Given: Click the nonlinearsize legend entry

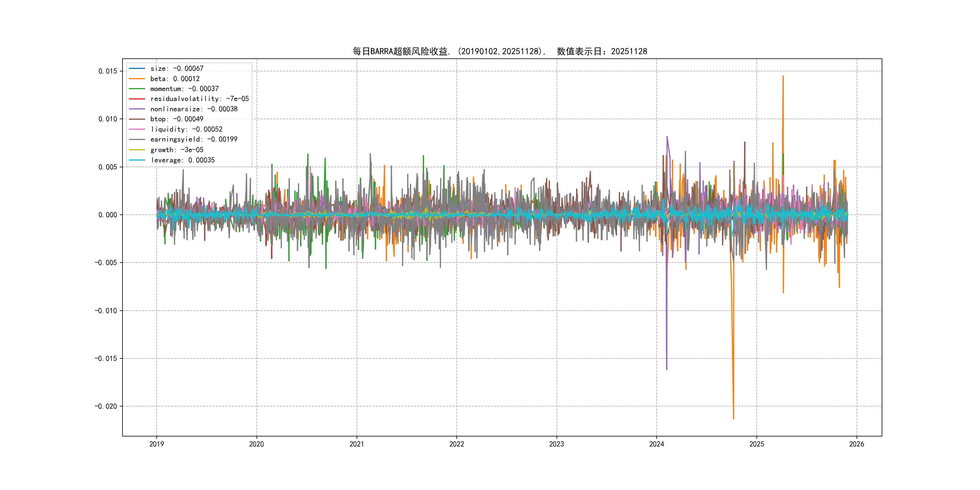Looking at the screenshot, I should point(194,109).
